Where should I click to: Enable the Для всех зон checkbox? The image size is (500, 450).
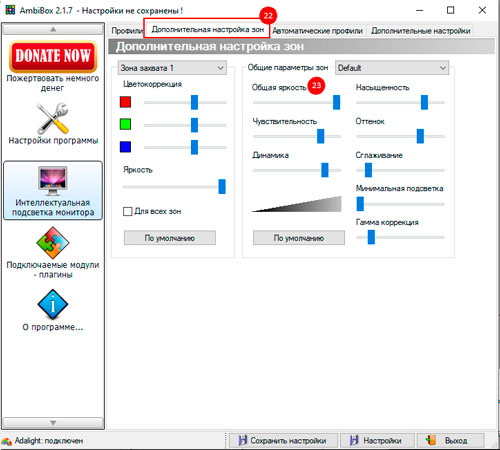click(127, 211)
